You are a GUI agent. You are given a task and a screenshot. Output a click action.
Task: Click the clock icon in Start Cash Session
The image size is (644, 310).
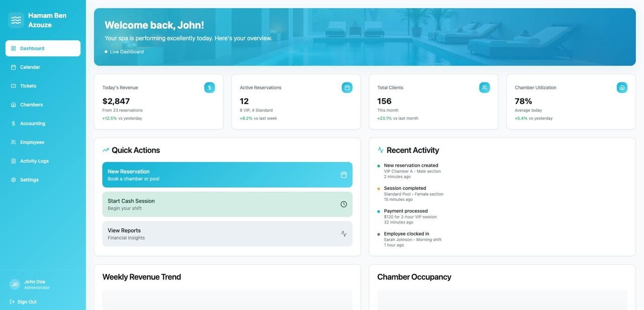344,204
